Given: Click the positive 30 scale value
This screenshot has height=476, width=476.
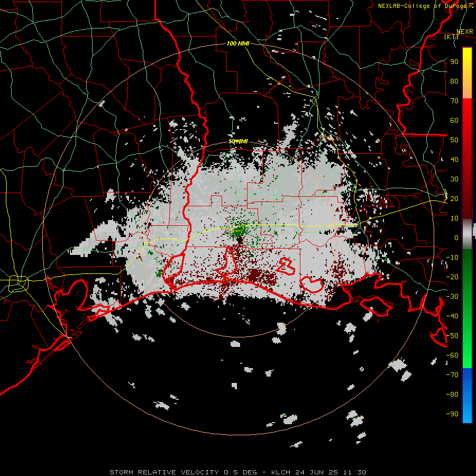Looking at the screenshot, I should [454, 179].
